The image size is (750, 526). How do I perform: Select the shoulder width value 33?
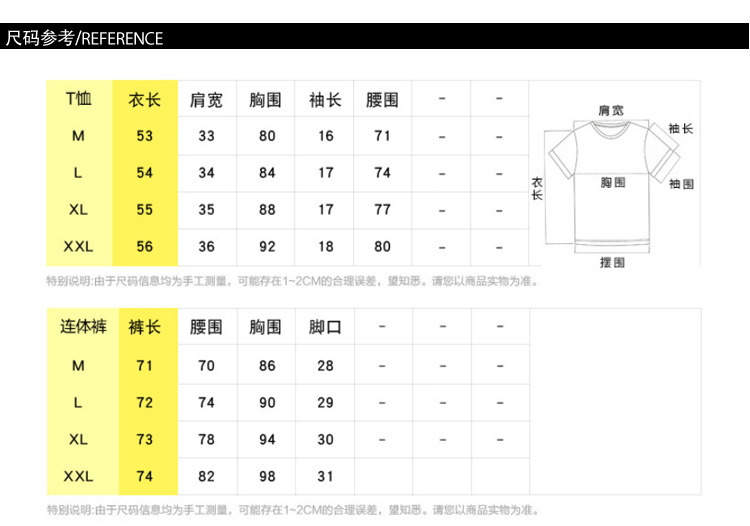pos(206,136)
